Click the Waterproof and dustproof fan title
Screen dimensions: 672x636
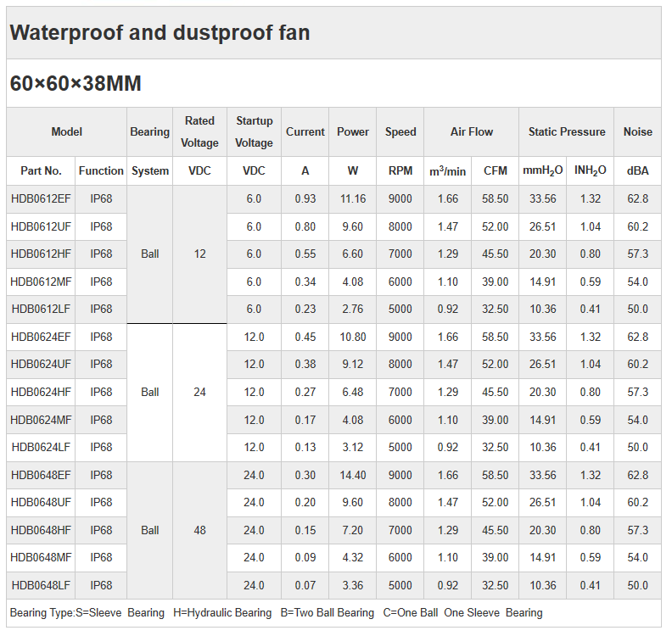point(160,33)
